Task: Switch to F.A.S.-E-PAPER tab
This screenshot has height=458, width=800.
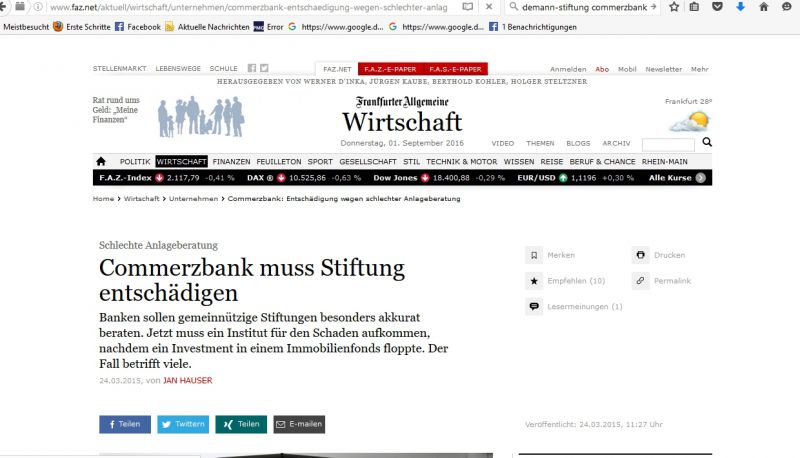Action: click(455, 69)
